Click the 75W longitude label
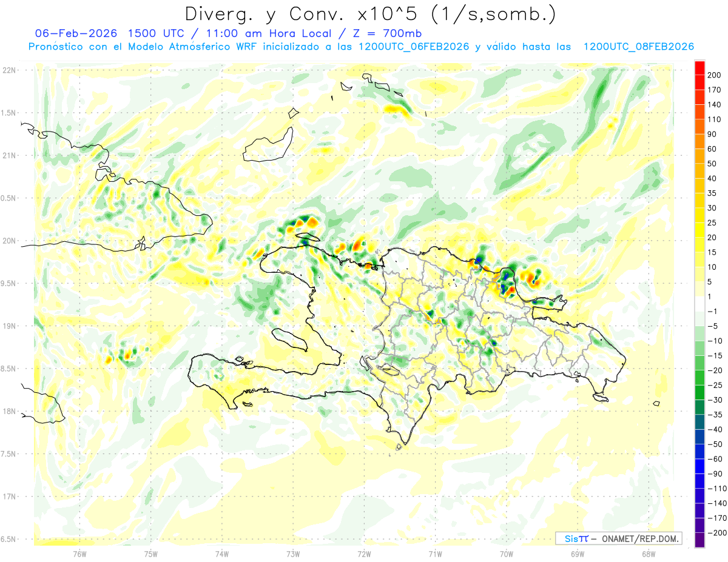 tap(151, 553)
